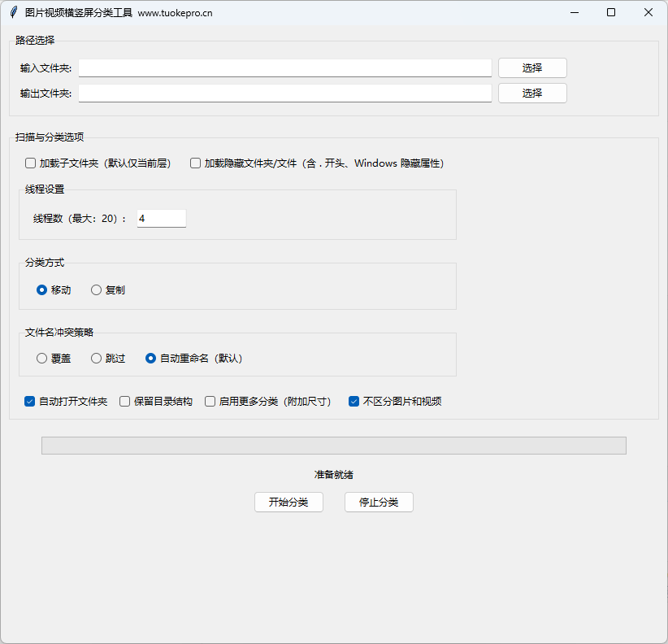Enable 保留目录结构 checkbox
The image size is (668, 644).
(125, 402)
